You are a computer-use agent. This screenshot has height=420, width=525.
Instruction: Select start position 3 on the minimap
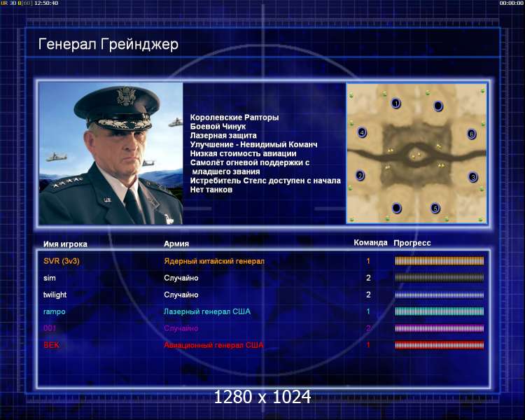[472, 177]
